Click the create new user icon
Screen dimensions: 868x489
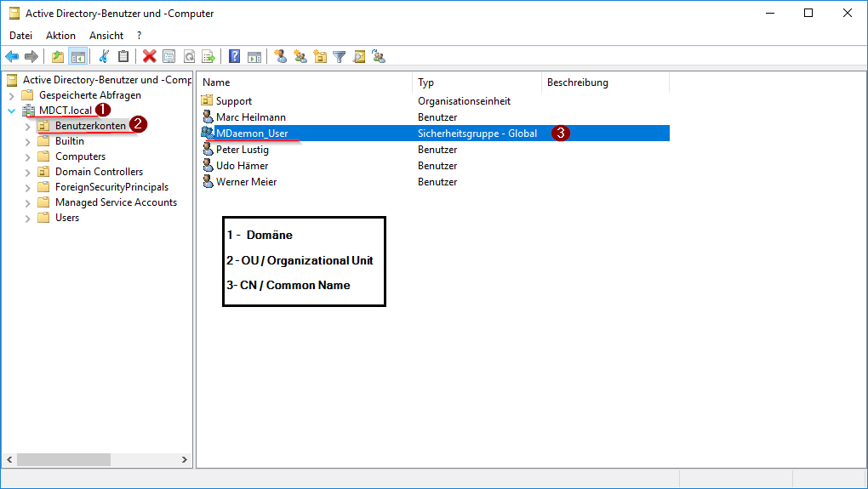(281, 57)
